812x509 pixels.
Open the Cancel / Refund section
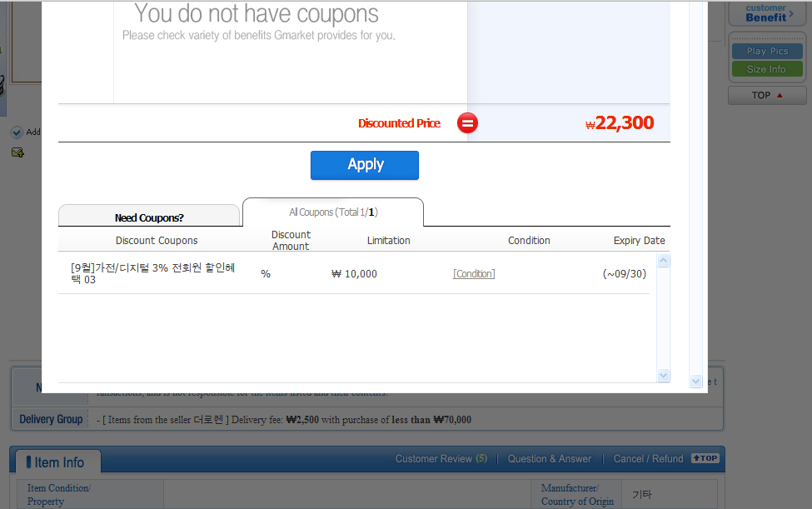(x=649, y=459)
